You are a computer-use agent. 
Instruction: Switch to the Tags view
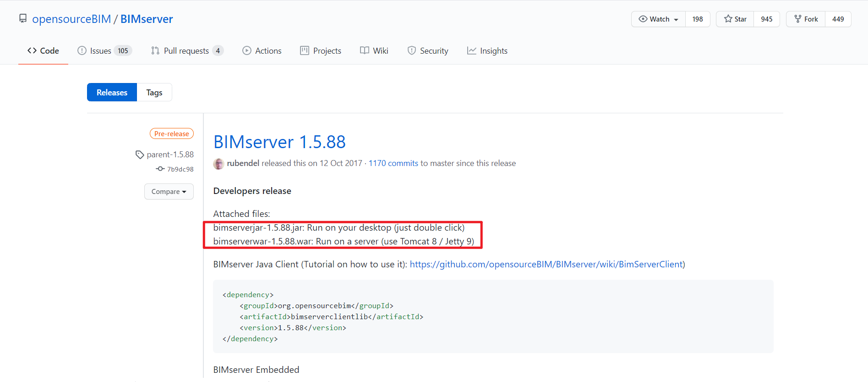coord(154,92)
